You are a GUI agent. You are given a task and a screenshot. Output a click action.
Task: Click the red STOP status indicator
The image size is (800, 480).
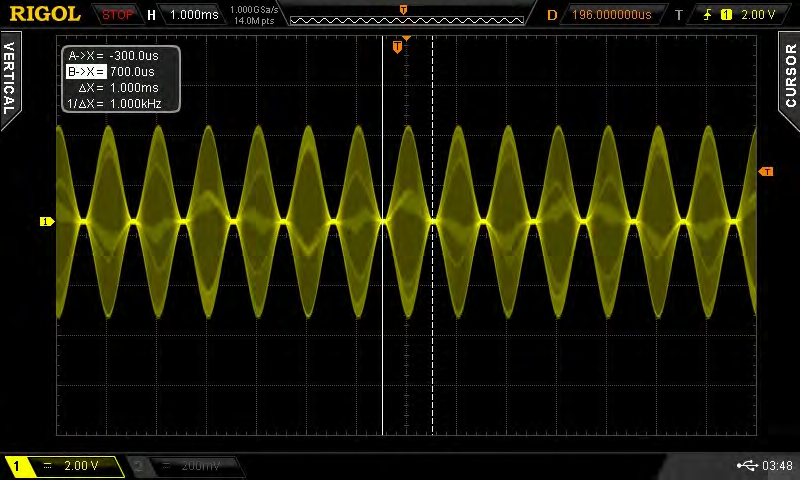point(117,15)
